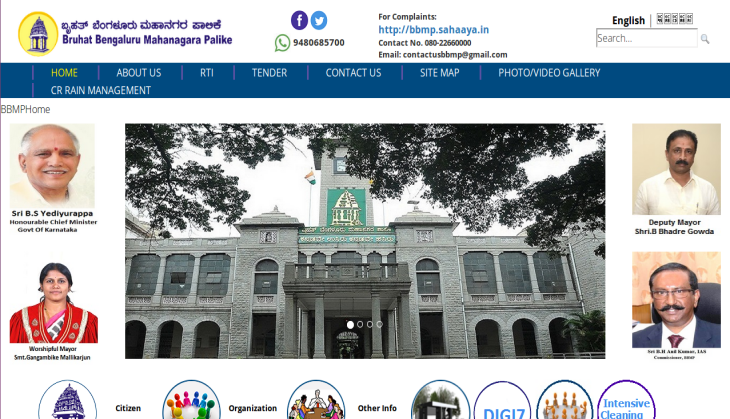Viewport: 730px width, 419px height.
Task: Open the building photo circle icon
Action: click(440, 400)
